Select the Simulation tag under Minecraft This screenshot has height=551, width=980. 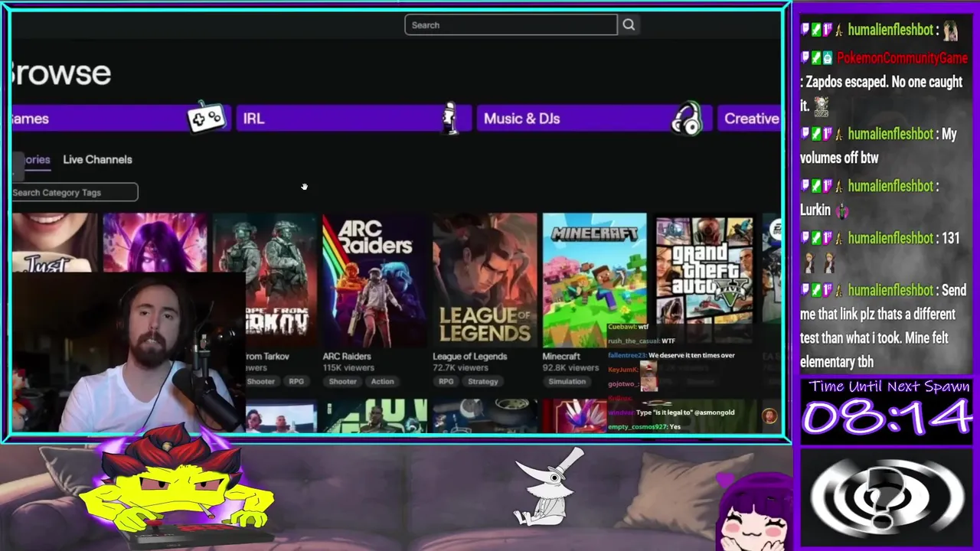[567, 381]
